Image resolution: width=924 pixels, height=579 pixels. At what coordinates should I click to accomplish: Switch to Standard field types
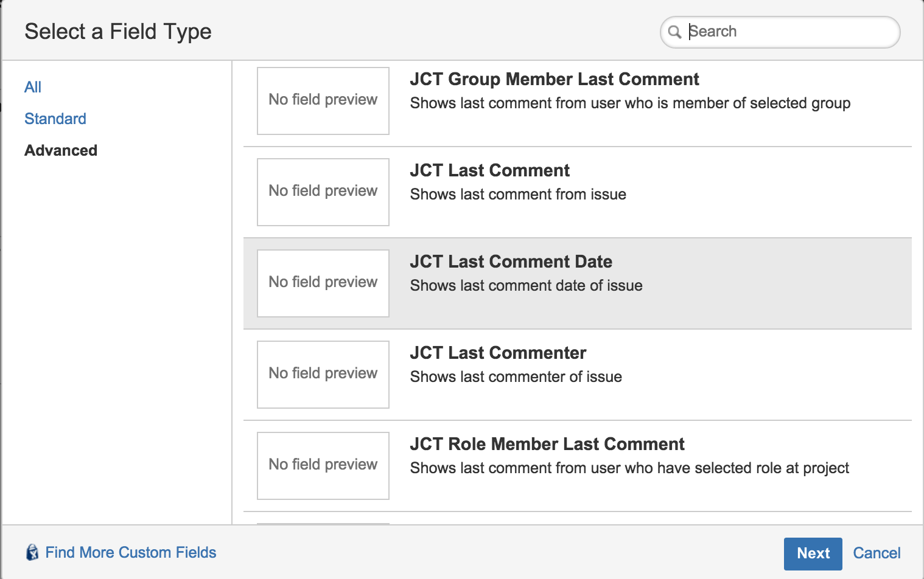tap(55, 119)
